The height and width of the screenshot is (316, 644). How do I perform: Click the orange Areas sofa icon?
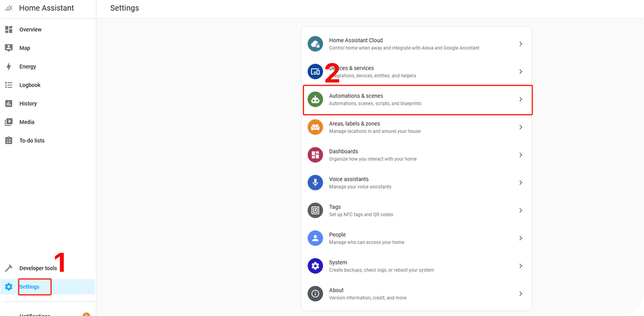pyautogui.click(x=315, y=127)
